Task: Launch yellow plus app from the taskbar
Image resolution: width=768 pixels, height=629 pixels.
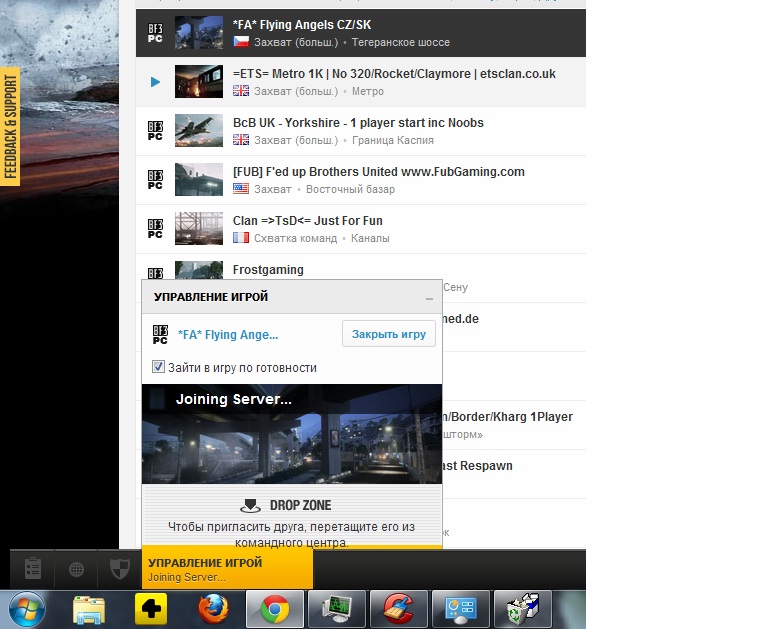Action: click(151, 609)
